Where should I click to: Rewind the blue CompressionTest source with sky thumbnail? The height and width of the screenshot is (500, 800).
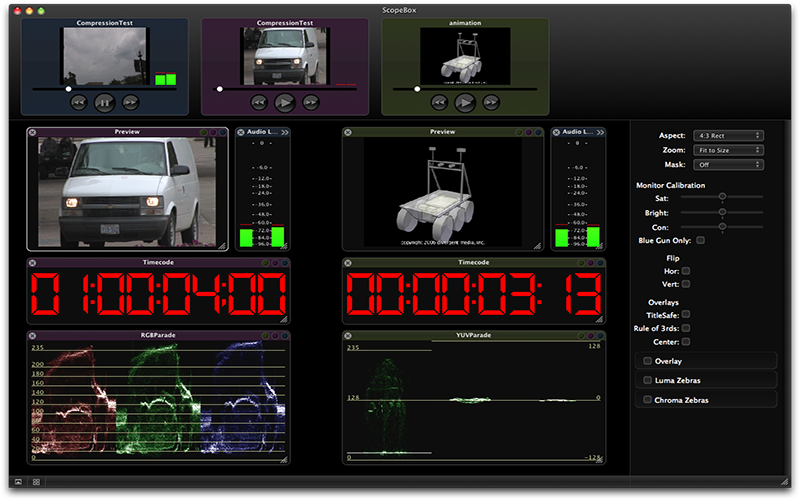[x=79, y=103]
